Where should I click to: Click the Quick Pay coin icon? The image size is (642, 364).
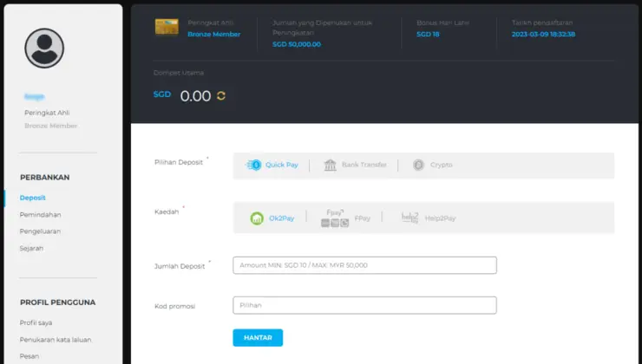click(253, 165)
